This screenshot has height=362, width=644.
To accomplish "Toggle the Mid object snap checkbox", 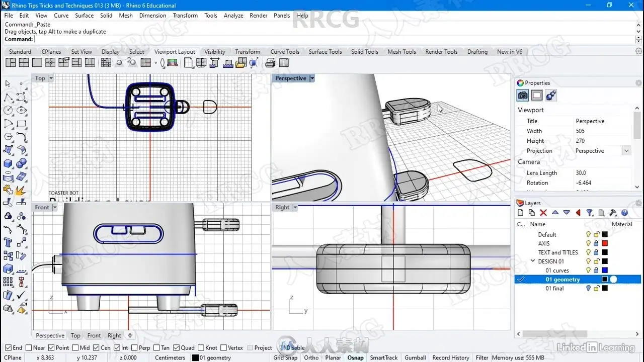I will pyautogui.click(x=75, y=347).
